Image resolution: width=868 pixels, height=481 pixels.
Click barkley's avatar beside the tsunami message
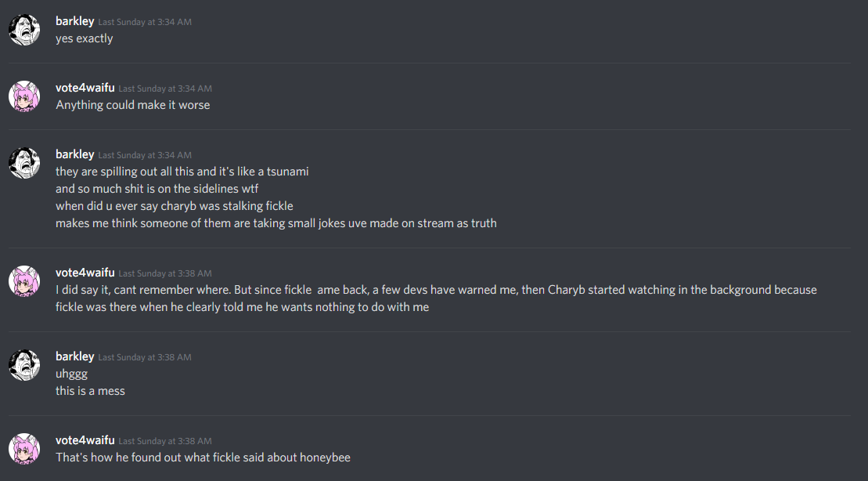coord(24,162)
